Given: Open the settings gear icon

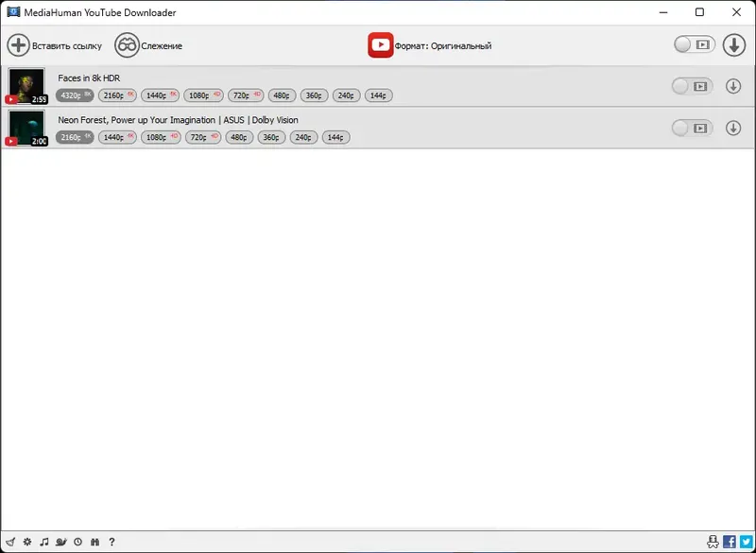Looking at the screenshot, I should pyautogui.click(x=26, y=542).
